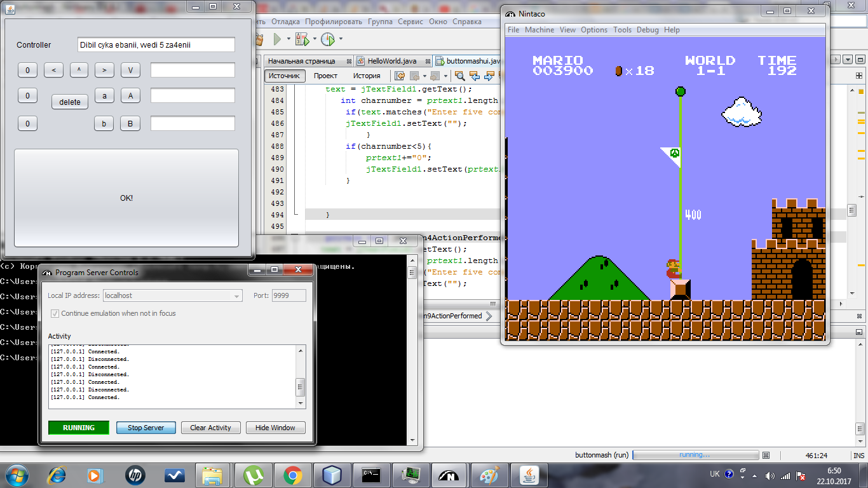The height and width of the screenshot is (488, 868).
Task: Click the Clear Activity button
Action: point(210,428)
